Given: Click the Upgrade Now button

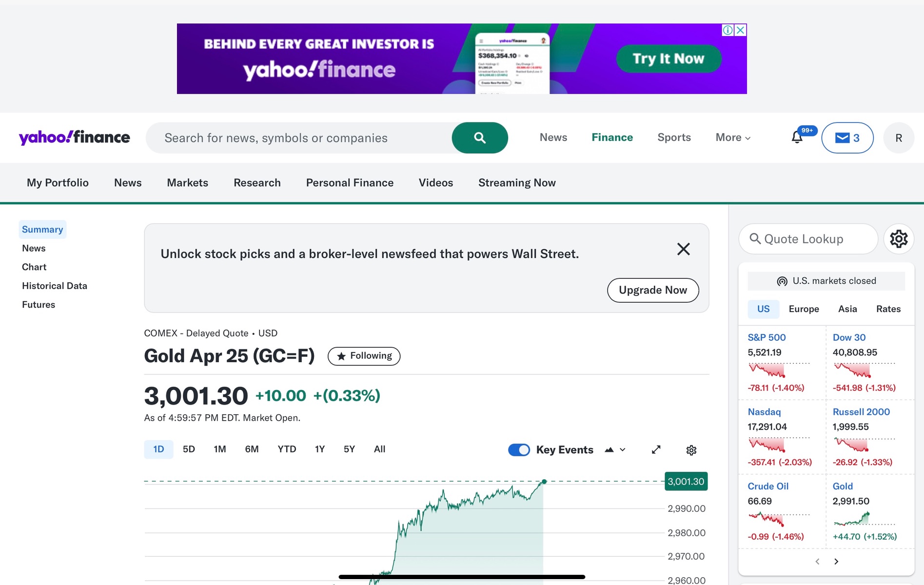Looking at the screenshot, I should (x=652, y=290).
